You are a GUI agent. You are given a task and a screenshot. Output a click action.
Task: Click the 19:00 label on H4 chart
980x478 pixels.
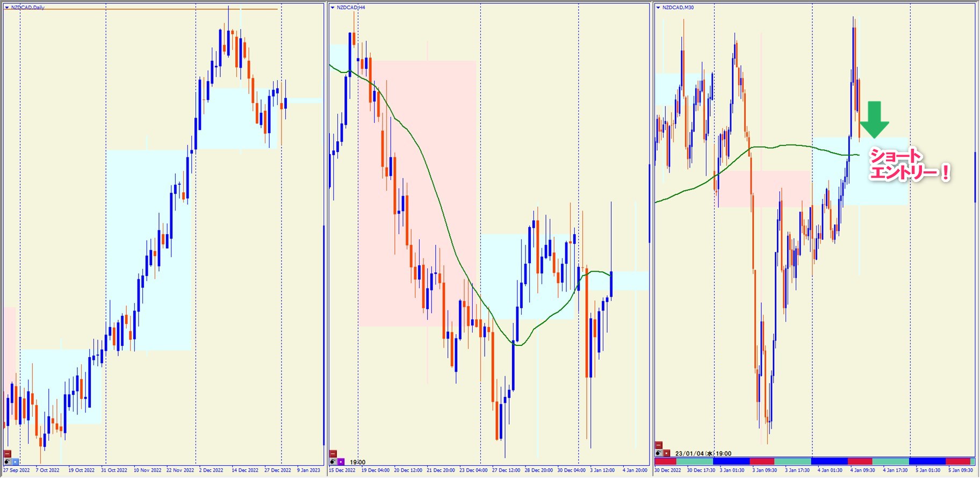click(x=357, y=462)
